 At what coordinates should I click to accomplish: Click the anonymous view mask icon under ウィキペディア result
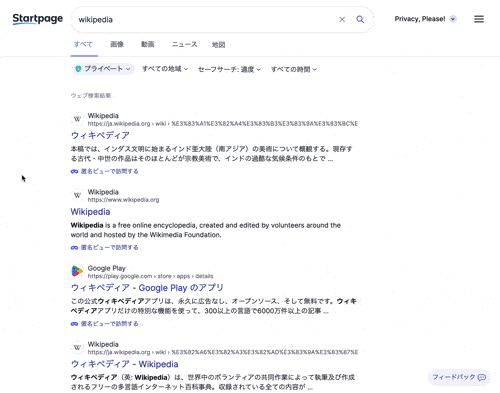click(74, 171)
